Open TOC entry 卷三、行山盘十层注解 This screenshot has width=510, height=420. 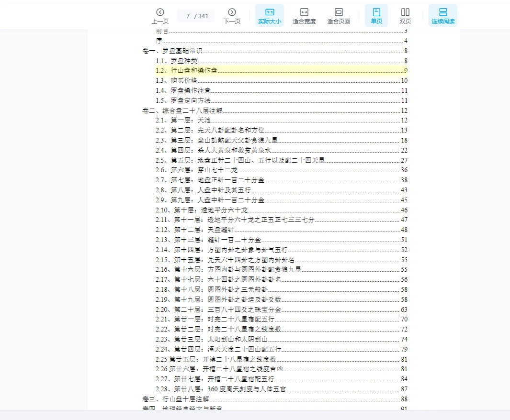pos(275,399)
